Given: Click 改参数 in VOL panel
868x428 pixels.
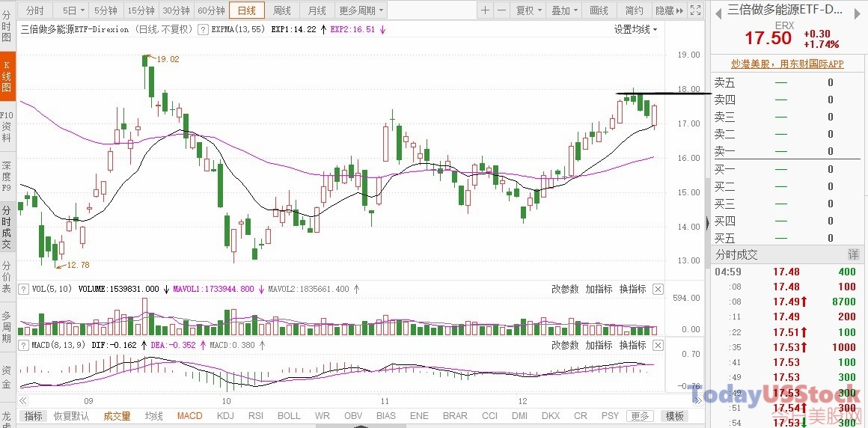Looking at the screenshot, I should pos(565,289).
